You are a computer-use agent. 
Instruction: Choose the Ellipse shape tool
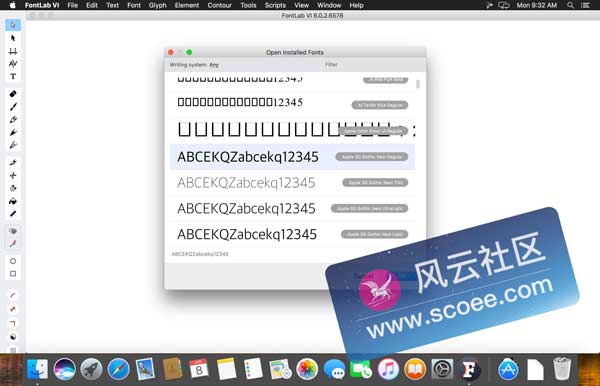13,261
